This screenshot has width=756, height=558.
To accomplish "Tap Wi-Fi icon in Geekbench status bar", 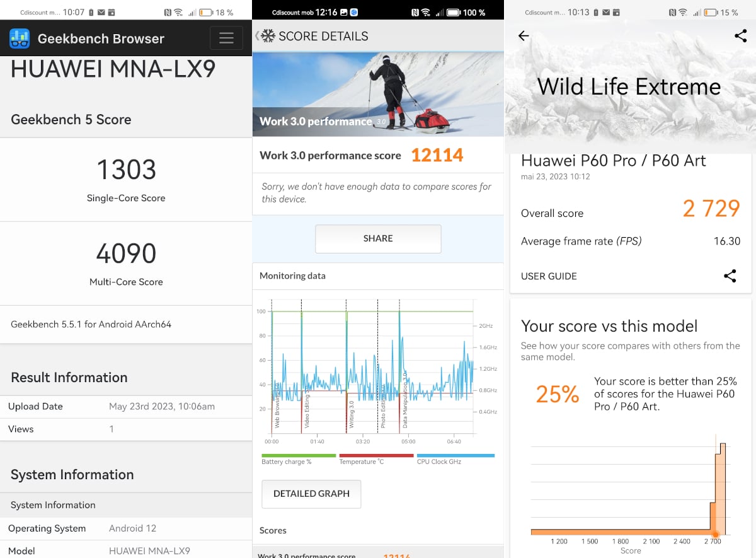I will [x=178, y=12].
